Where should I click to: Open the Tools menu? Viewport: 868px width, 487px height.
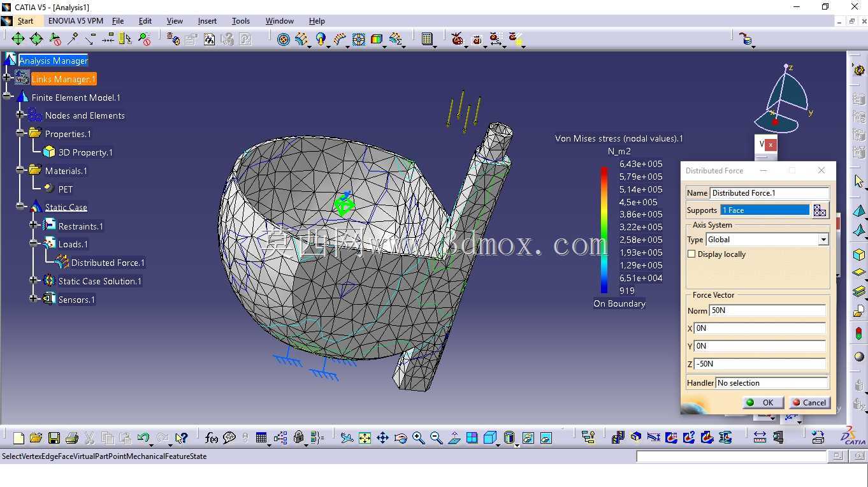pyautogui.click(x=241, y=21)
